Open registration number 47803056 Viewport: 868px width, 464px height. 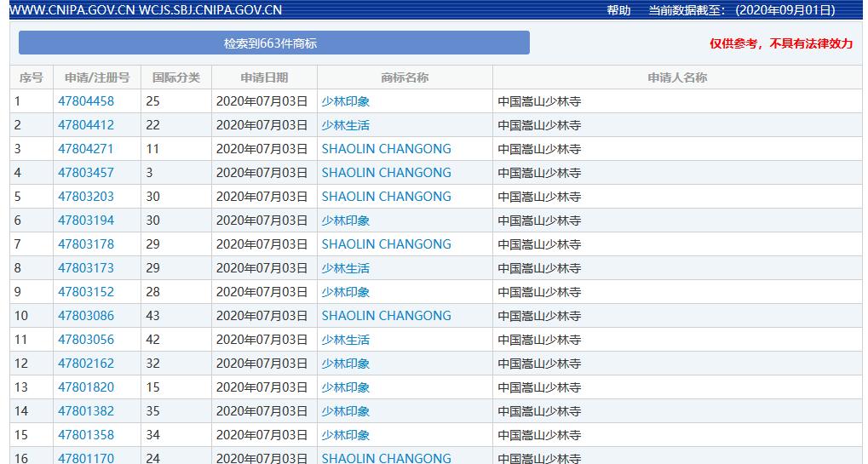click(x=86, y=339)
